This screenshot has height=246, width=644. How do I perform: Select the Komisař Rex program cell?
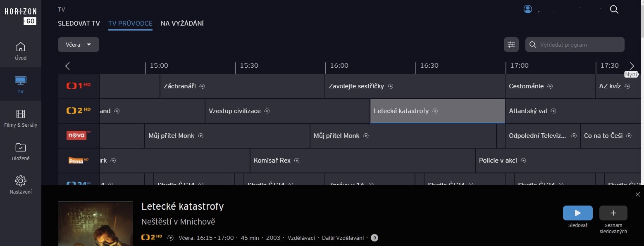coord(363,160)
